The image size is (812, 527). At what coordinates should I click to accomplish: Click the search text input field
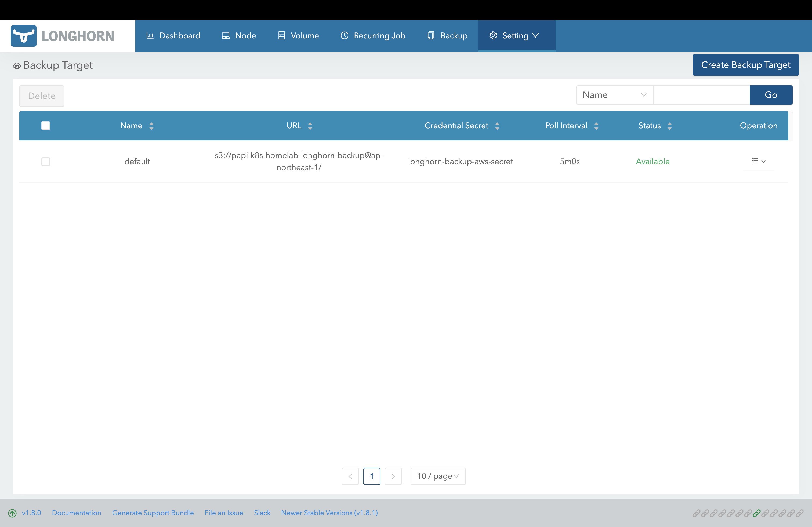click(x=701, y=95)
